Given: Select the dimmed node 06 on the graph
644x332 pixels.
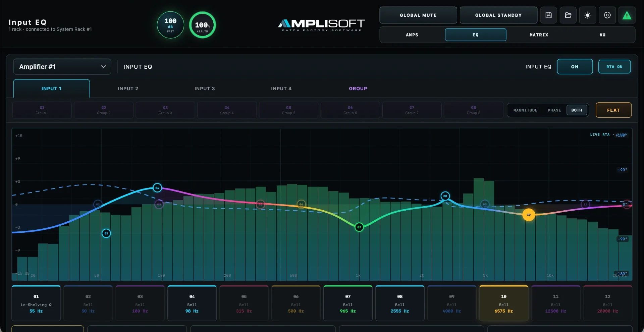Looking at the screenshot, I should pos(301,204).
